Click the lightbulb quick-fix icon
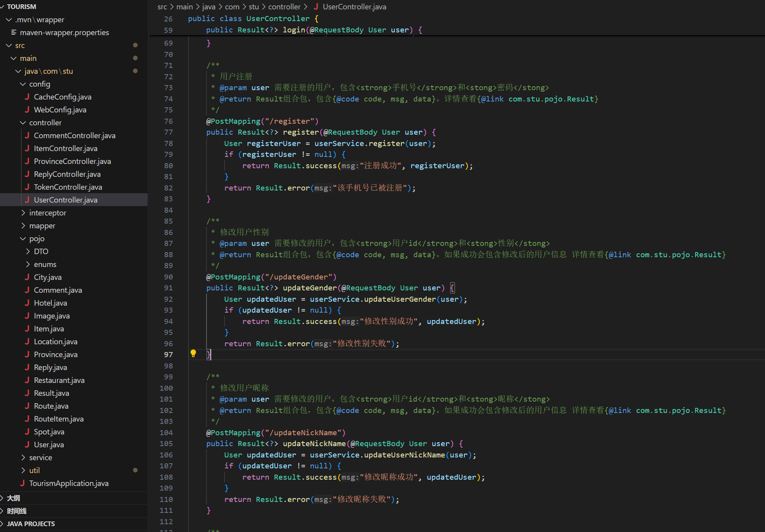Screen dimensions: 765x532 [193, 354]
